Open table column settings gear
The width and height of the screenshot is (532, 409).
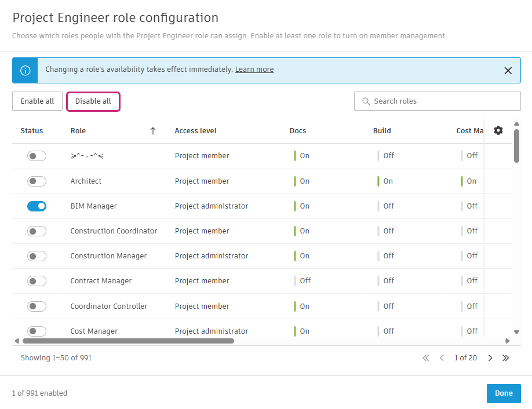498,130
